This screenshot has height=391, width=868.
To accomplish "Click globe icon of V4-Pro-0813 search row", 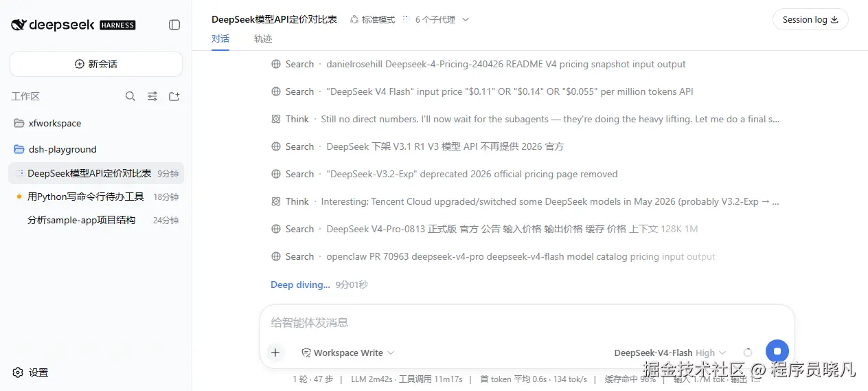I will click(x=276, y=229).
